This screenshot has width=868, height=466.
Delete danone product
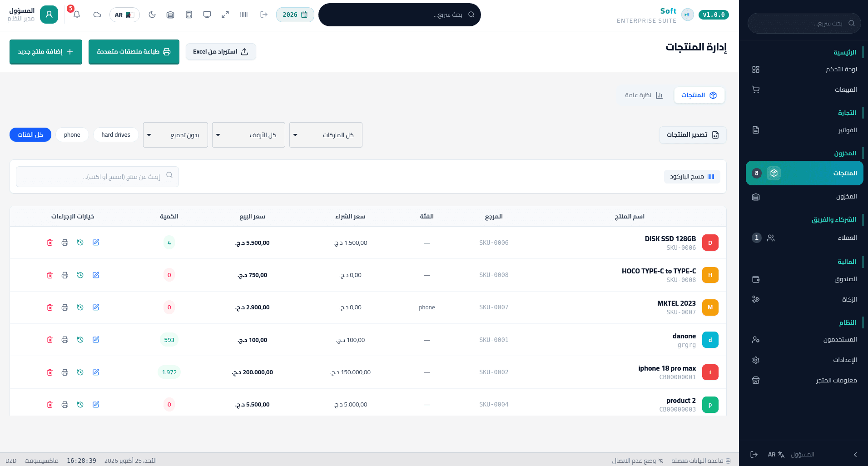click(50, 340)
